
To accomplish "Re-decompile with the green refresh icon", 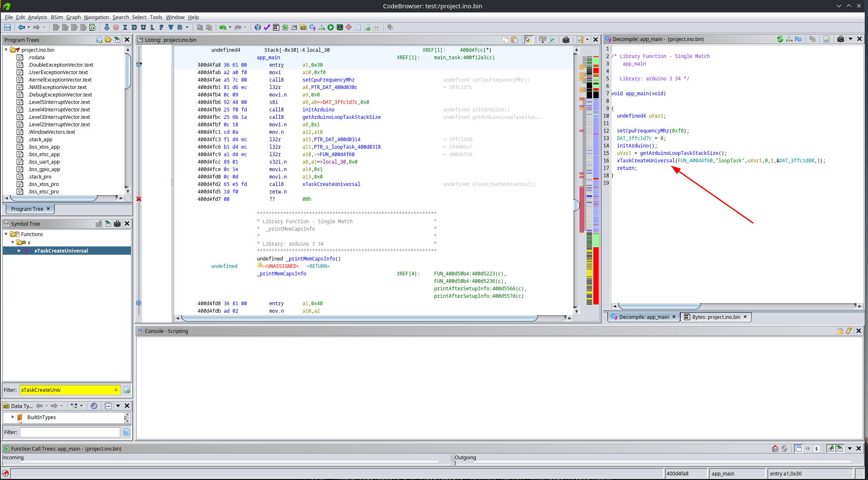I will click(x=780, y=39).
